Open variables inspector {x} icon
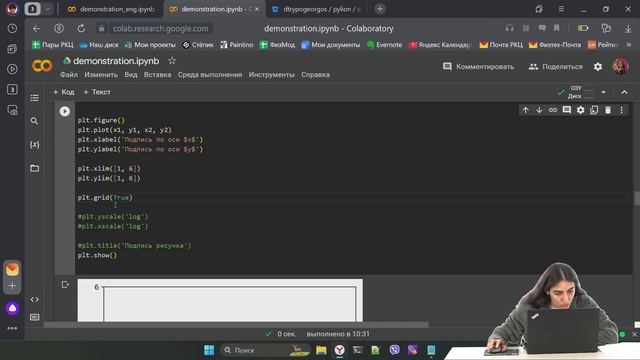Viewport: 640px width, 360px height. point(35,144)
